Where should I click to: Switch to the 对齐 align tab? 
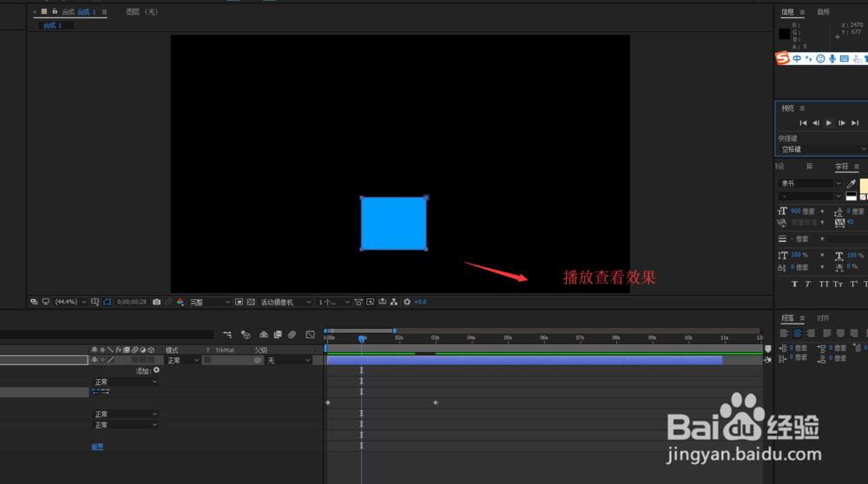coord(823,318)
